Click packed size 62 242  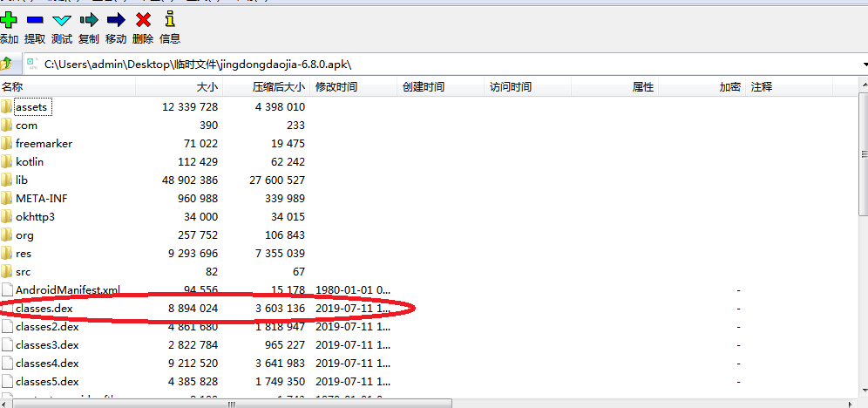click(288, 161)
